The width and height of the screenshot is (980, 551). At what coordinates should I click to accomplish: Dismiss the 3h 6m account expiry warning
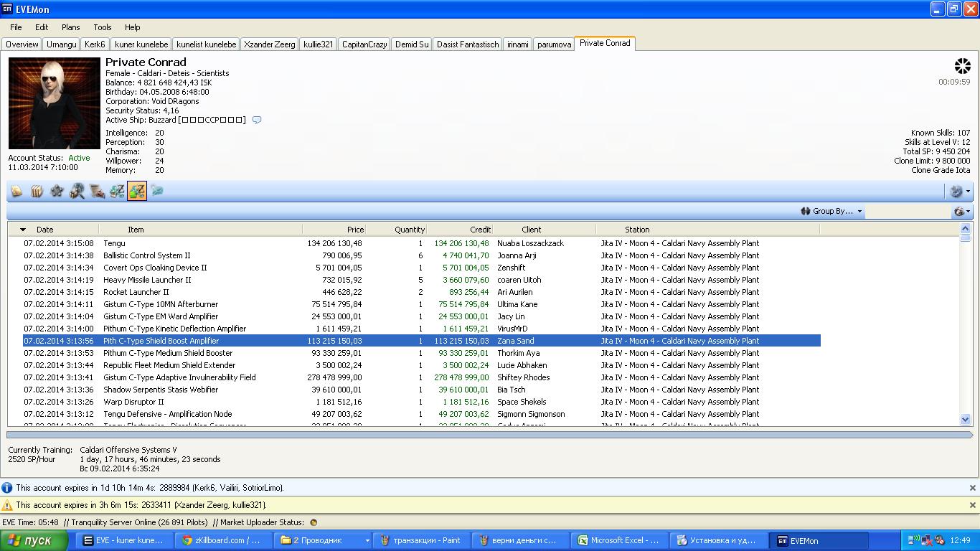pos(973,505)
